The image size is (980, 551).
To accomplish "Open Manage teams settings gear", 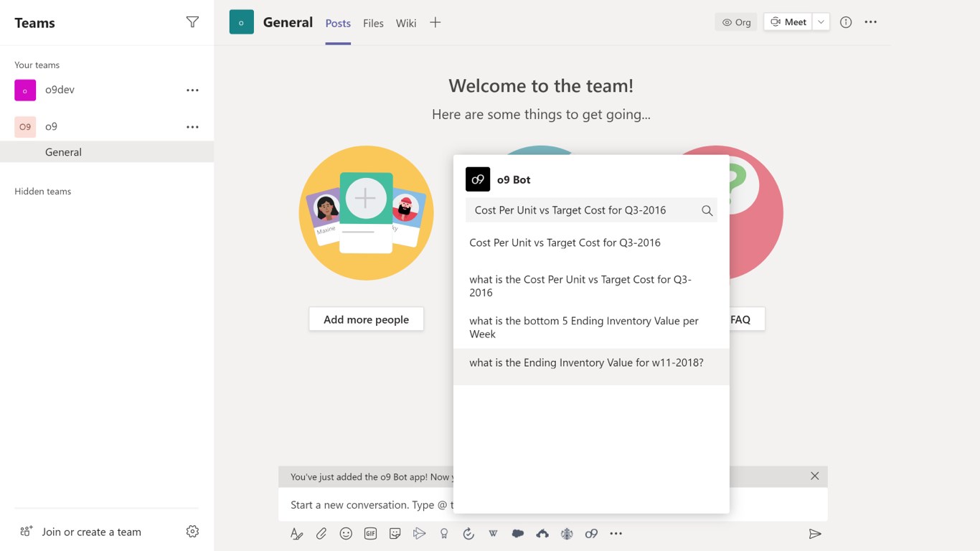I will click(192, 532).
